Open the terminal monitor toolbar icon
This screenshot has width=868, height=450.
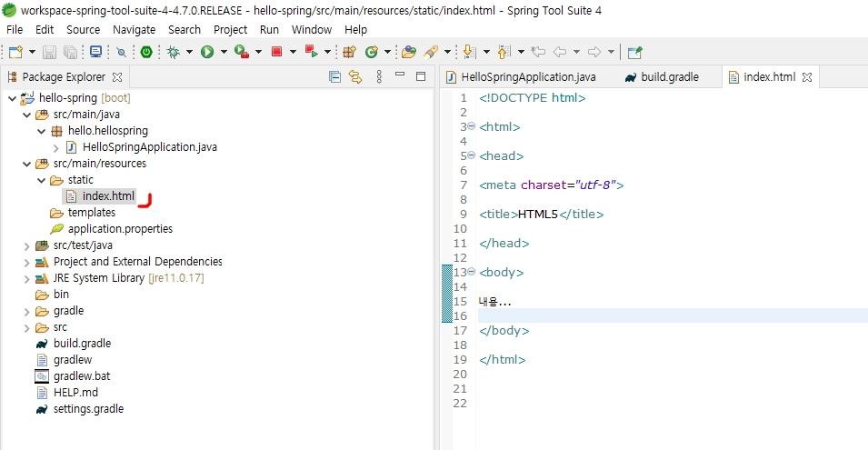(x=95, y=53)
